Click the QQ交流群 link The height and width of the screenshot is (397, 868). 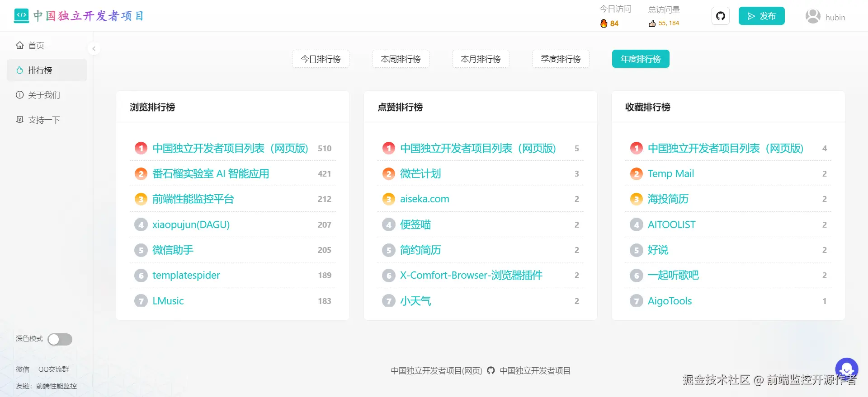tap(54, 369)
